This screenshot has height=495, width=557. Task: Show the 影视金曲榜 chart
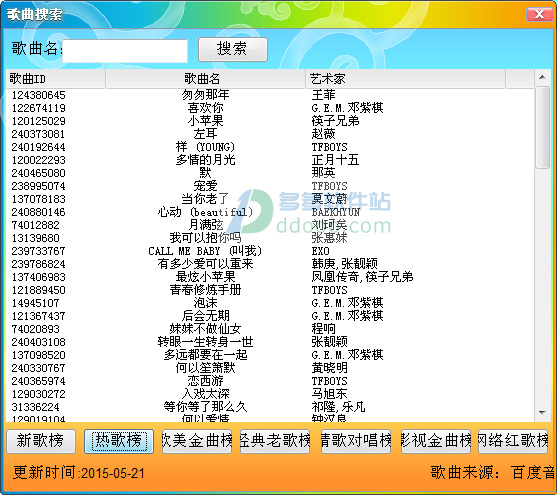(x=436, y=441)
